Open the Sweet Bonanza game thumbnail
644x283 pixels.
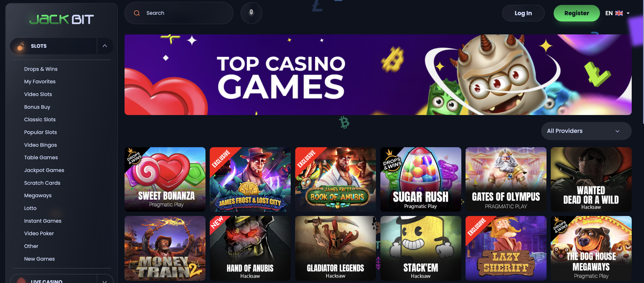click(x=165, y=179)
